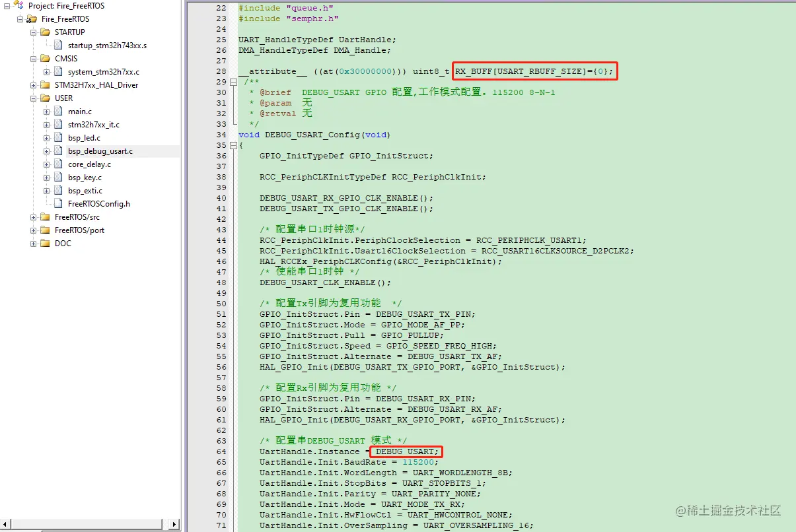Select core_delay.c in the project tree
Screen dimensions: 796x532
pos(89,164)
